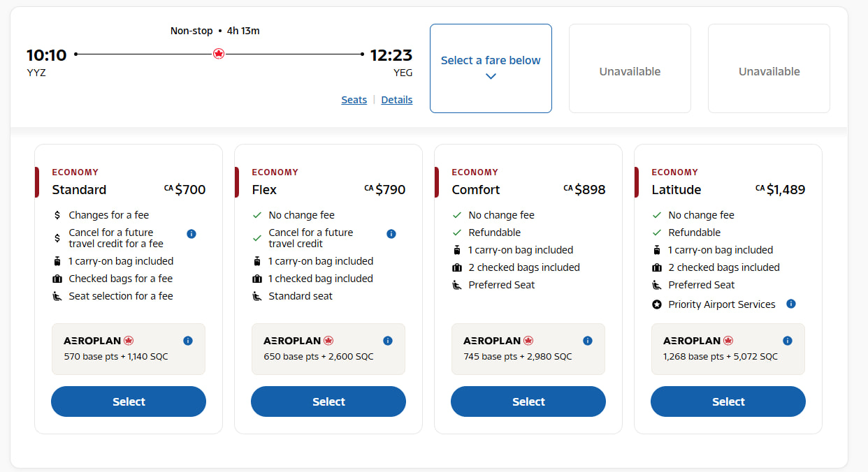This screenshot has width=868, height=472.
Task: Click seat icon beside Seat selection for a fee
Action: [x=57, y=296]
